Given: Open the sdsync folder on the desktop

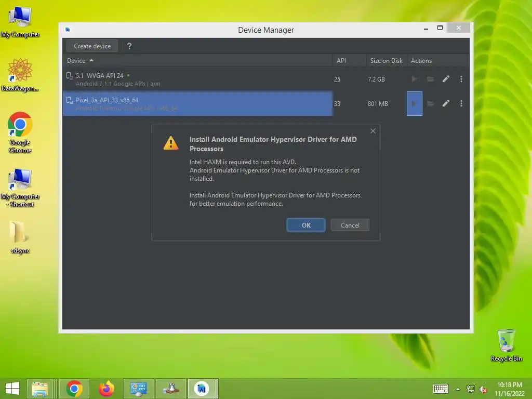Looking at the screenshot, I should click(20, 237).
